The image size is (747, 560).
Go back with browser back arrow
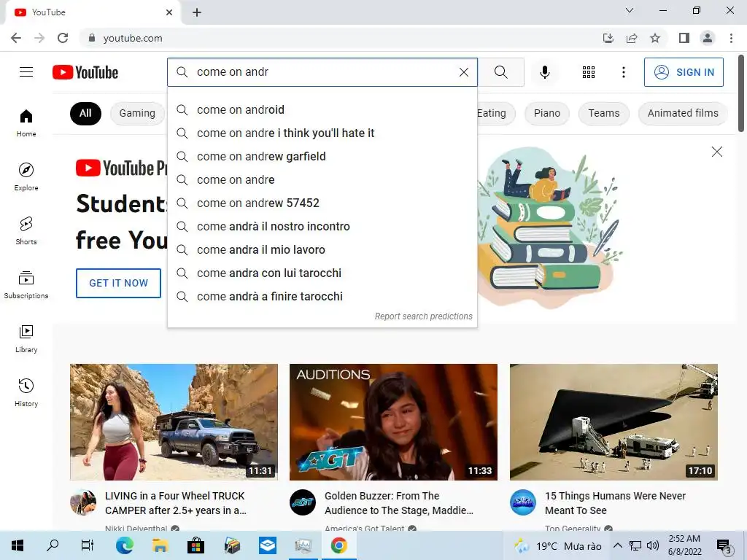tap(16, 38)
